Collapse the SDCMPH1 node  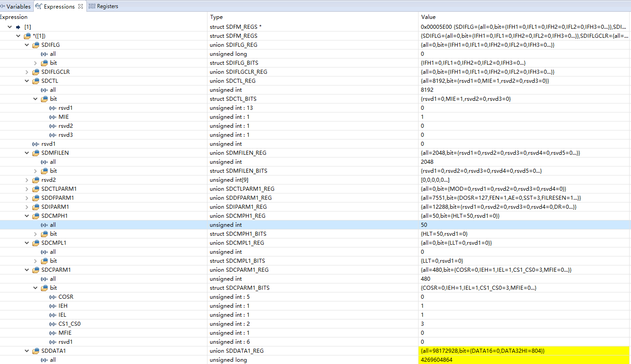tap(27, 216)
